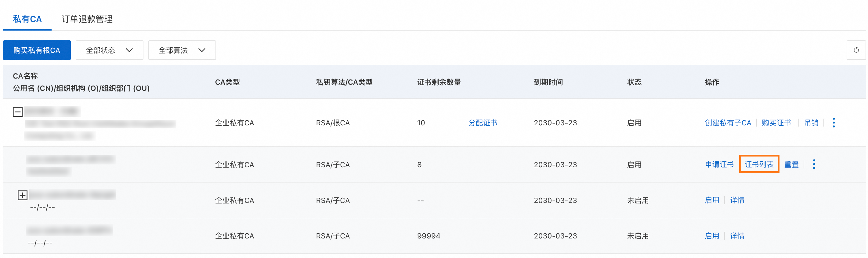Click the 重置 link

(791, 165)
